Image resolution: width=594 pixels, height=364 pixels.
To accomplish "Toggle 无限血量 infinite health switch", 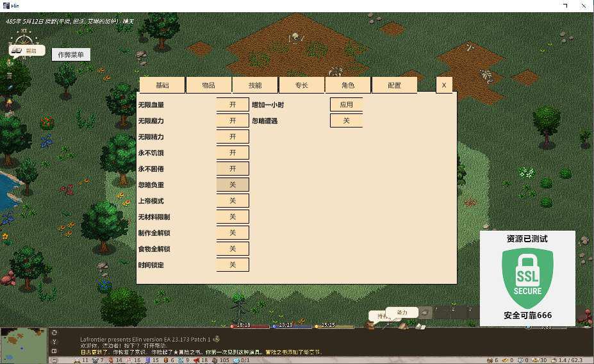I will pos(233,104).
